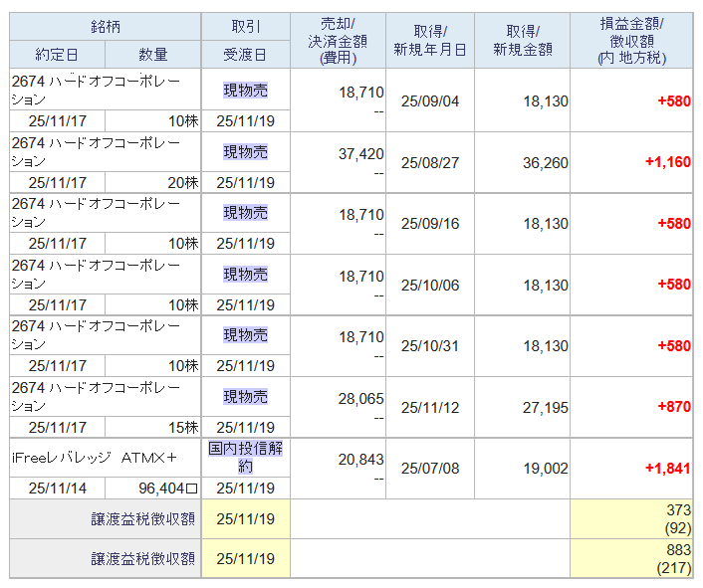The height and width of the screenshot is (588, 703).
Task: Select the 国内投信解約 transaction type
Action: pos(246,458)
